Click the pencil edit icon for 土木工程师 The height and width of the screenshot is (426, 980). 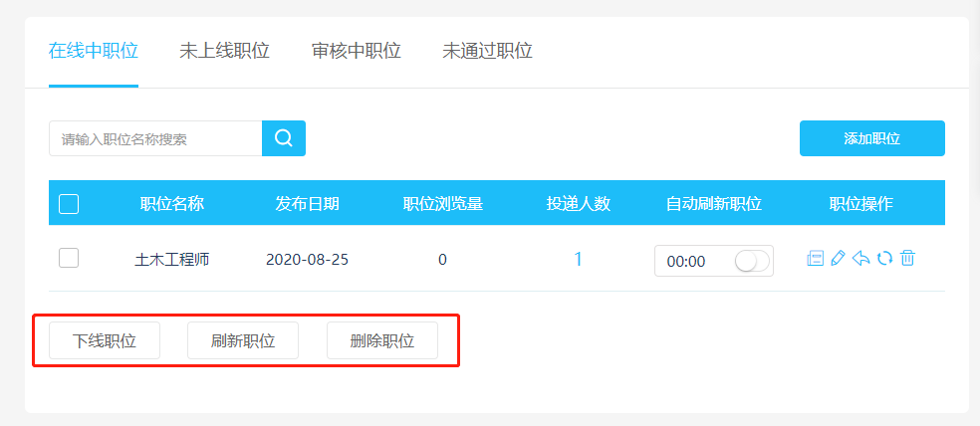(838, 259)
